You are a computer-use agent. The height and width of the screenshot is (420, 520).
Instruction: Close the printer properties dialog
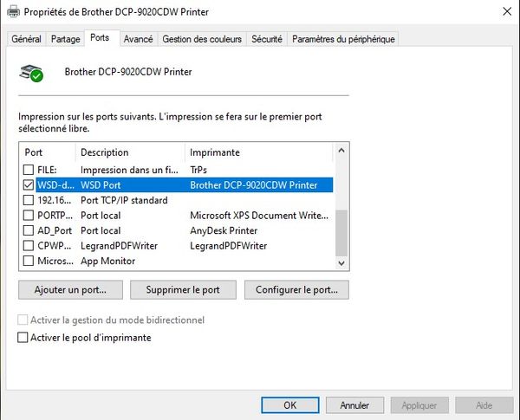507,11
